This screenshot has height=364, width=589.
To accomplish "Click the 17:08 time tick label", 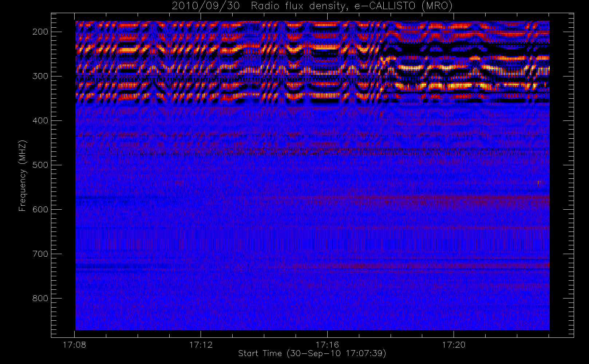I will point(75,345).
